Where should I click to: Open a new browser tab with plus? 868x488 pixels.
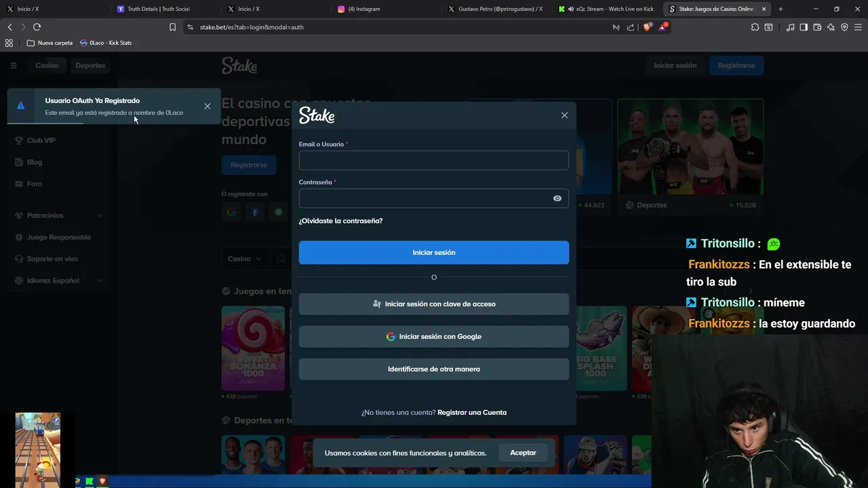(x=781, y=9)
